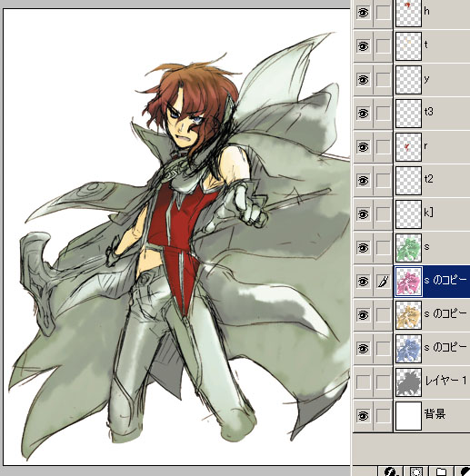Click the layer name y
The image size is (470, 476).
point(426,80)
